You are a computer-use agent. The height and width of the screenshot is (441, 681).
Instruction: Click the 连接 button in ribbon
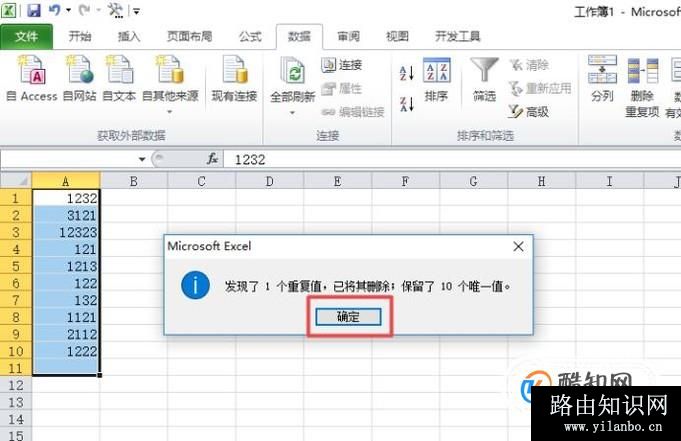(342, 65)
